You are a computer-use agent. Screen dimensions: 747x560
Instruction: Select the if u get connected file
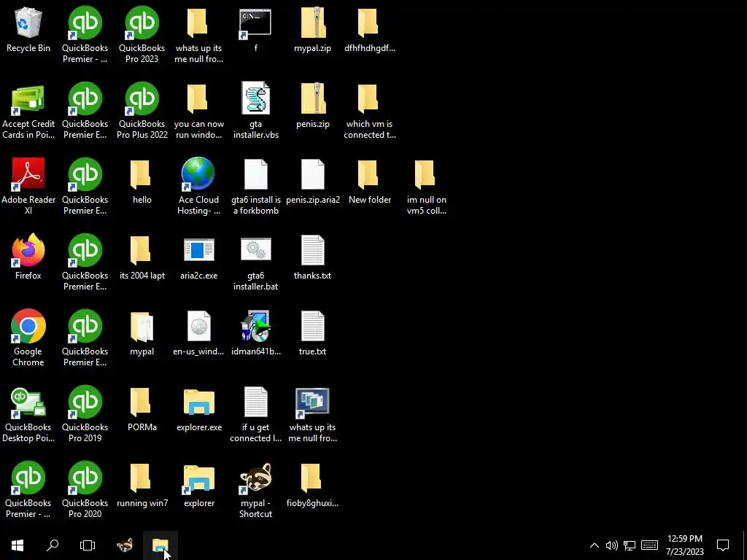(x=256, y=414)
